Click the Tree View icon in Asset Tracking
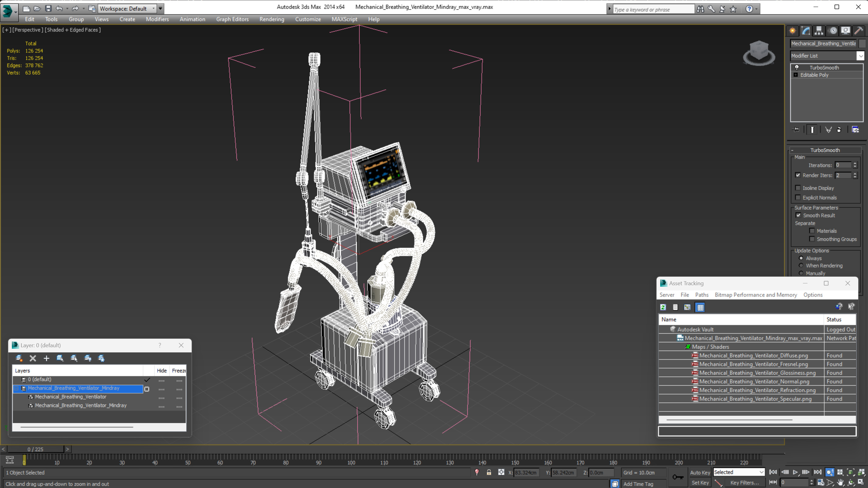This screenshot has width=868, height=488. 687,307
